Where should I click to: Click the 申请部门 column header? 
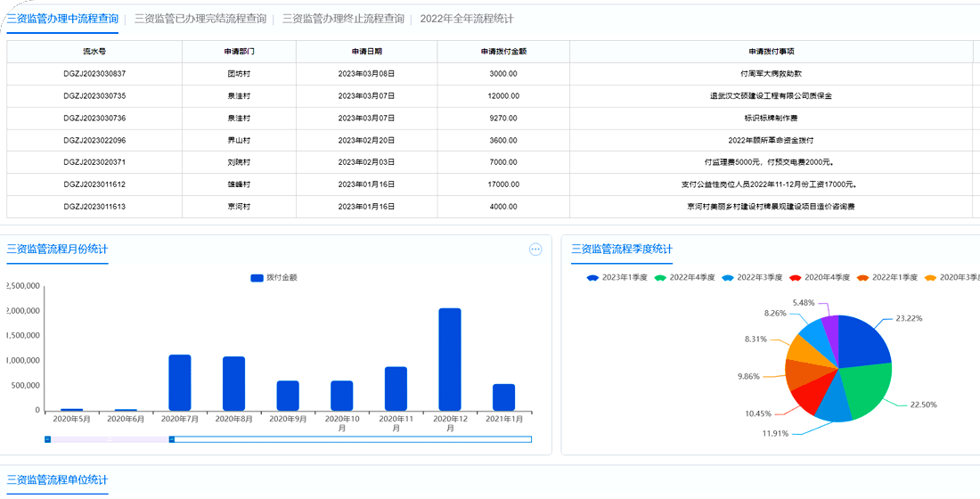coord(239,52)
